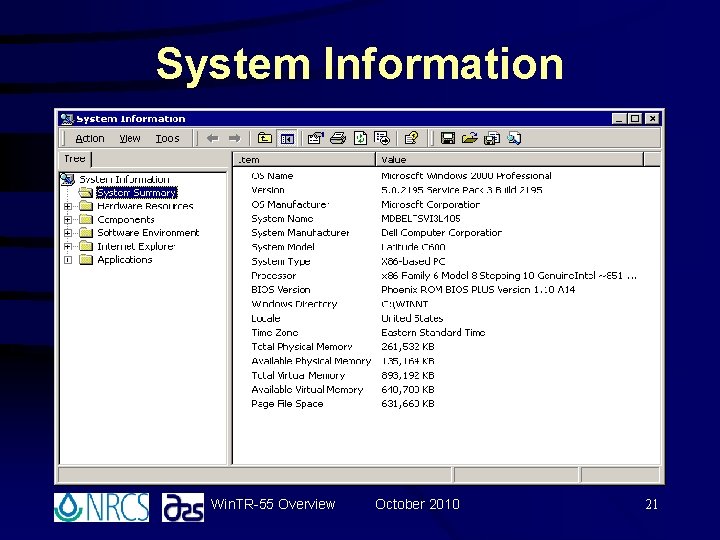Click the Export list toolbar icon
The height and width of the screenshot is (540, 720).
(382, 138)
